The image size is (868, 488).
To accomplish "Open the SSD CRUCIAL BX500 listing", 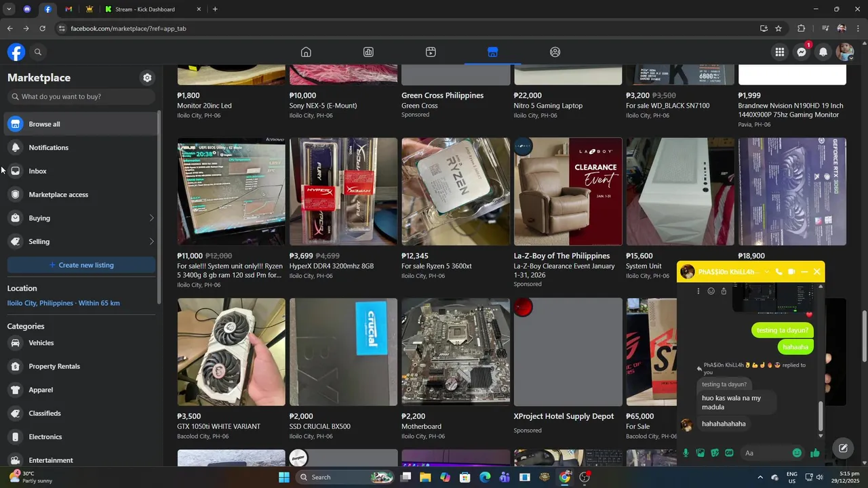I will point(343,352).
